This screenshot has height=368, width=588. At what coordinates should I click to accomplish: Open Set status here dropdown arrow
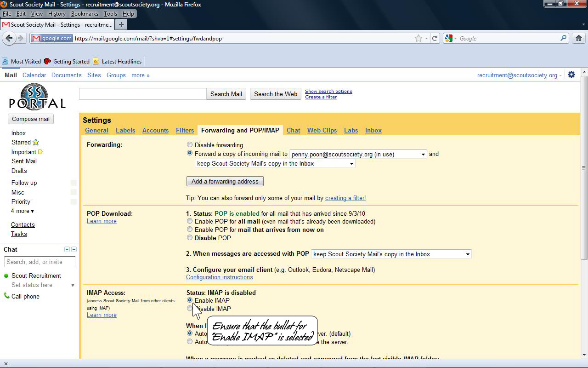73,285
